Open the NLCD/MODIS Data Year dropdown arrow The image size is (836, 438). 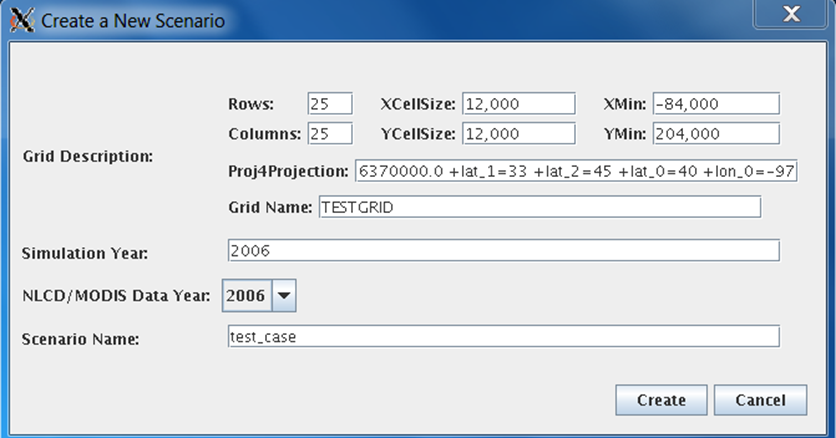(284, 295)
